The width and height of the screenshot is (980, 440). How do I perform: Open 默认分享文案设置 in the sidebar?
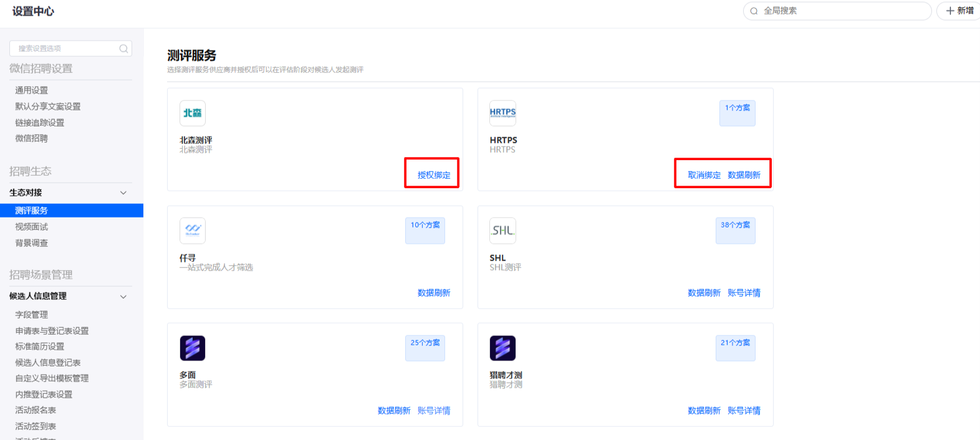[x=48, y=107]
